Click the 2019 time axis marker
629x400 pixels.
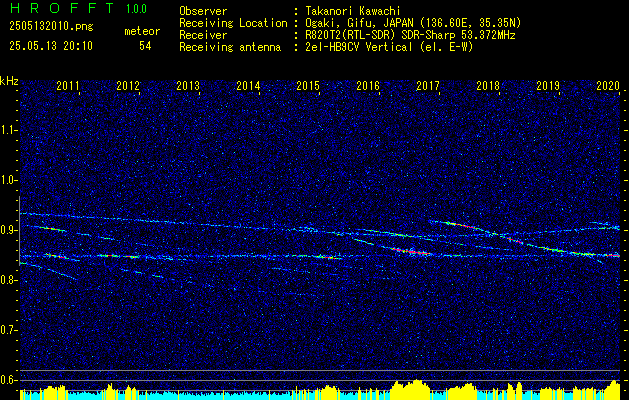click(548, 85)
